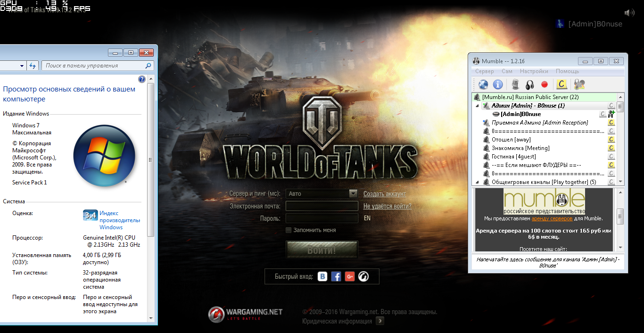This screenshot has height=333, width=644.
Task: Mute microphone in Mumble toolbar
Action: 515,84
